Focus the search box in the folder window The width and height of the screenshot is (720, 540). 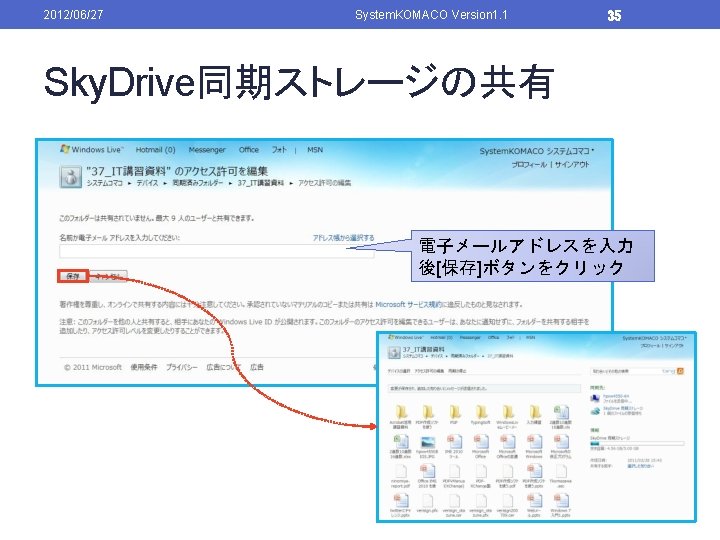tap(633, 371)
